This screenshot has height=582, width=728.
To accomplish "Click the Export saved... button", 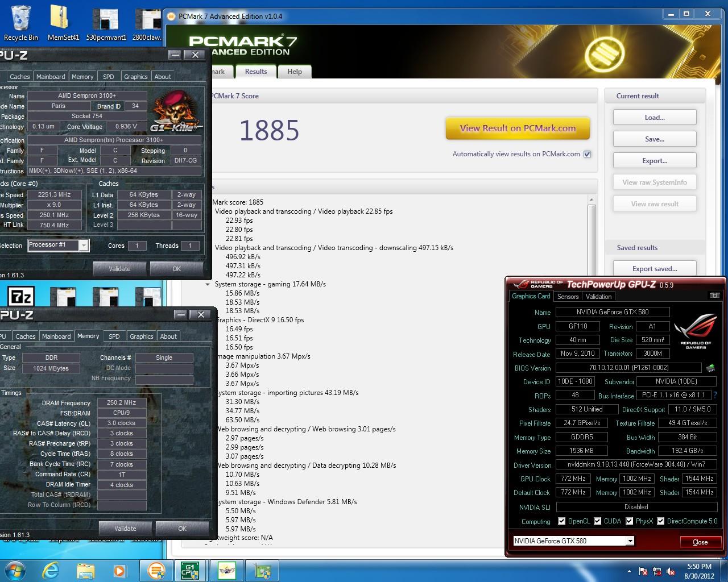I will [x=655, y=269].
